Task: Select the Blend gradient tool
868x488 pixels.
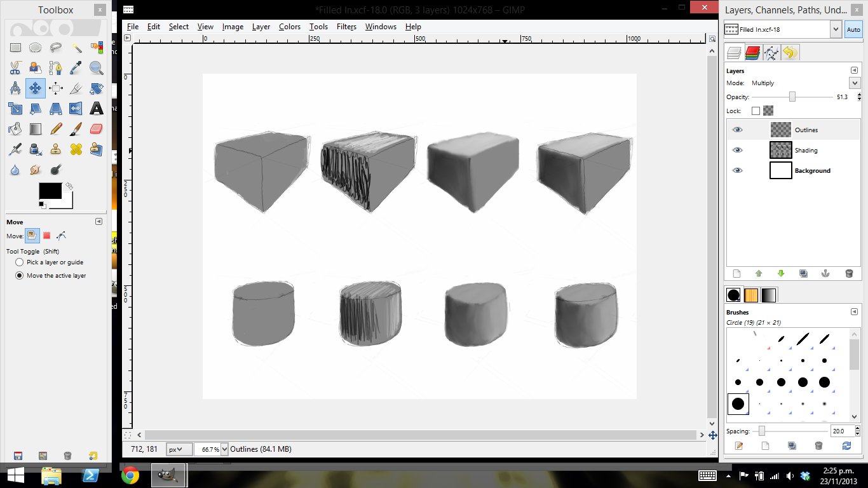Action: point(36,129)
